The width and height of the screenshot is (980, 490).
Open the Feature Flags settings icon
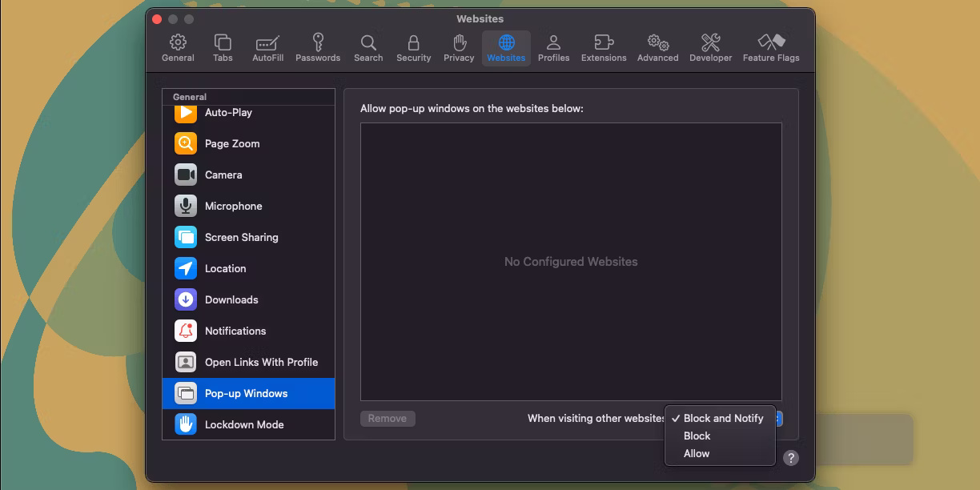coord(771,46)
